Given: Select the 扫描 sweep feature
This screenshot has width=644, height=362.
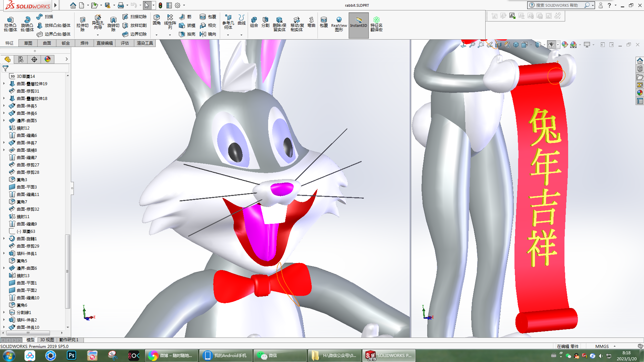Looking at the screenshot, I should click(45, 16).
